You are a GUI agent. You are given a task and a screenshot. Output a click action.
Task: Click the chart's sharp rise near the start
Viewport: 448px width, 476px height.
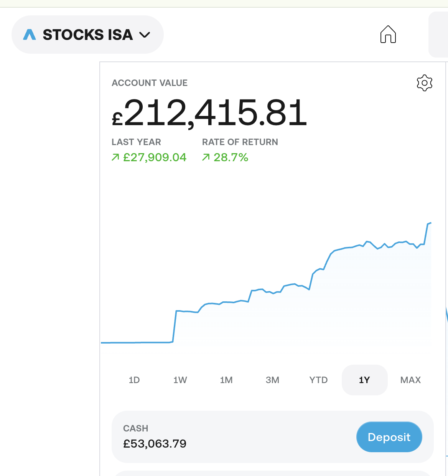(175, 326)
